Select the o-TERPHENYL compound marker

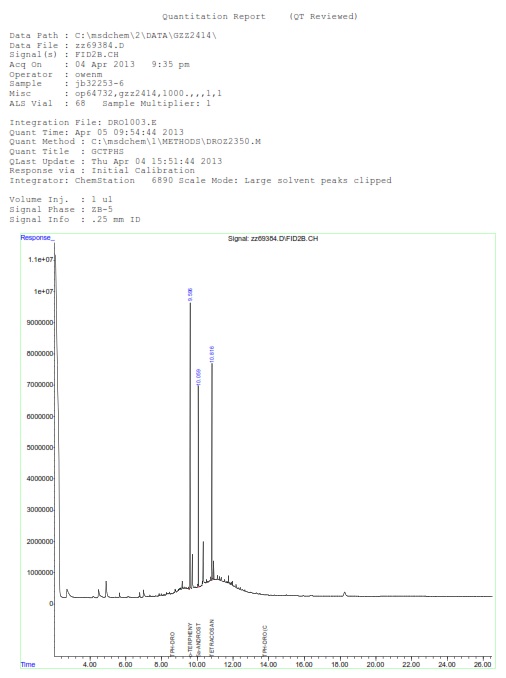(x=190, y=638)
